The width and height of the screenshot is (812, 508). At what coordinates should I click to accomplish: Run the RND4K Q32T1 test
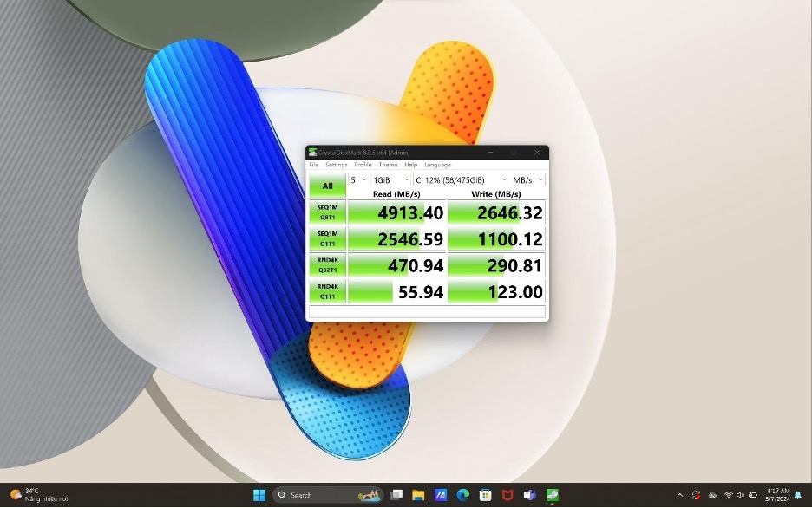click(327, 264)
